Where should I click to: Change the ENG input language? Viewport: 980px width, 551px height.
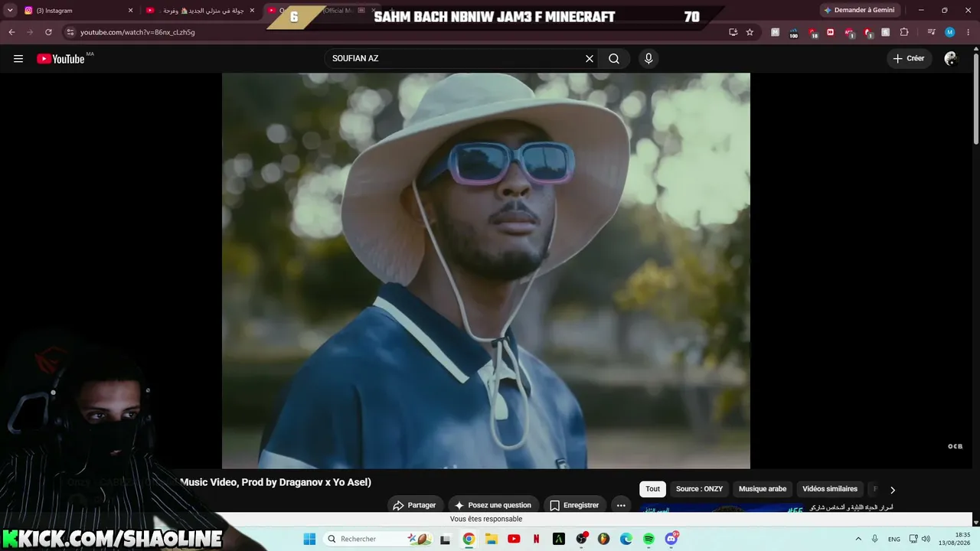(x=894, y=539)
